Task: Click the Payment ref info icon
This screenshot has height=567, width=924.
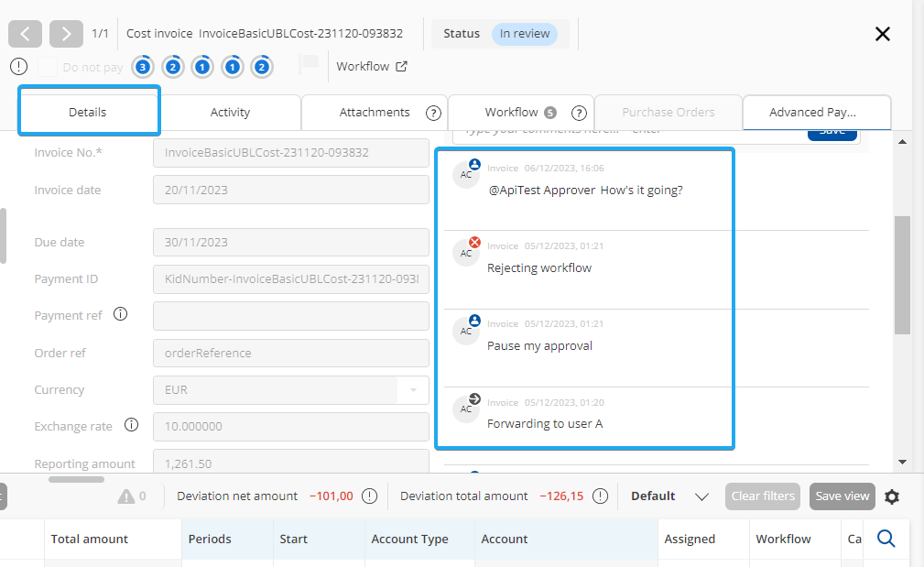Action: (x=120, y=314)
